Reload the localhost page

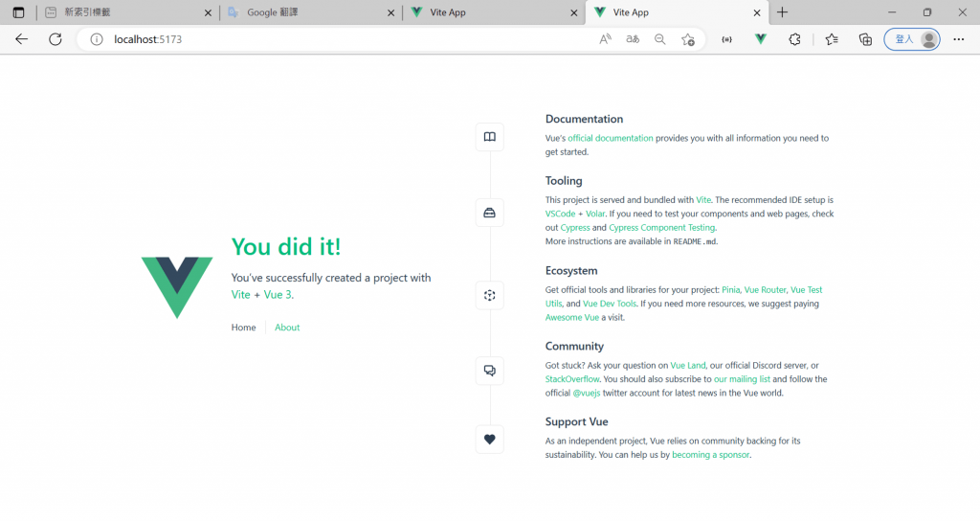tap(56, 39)
